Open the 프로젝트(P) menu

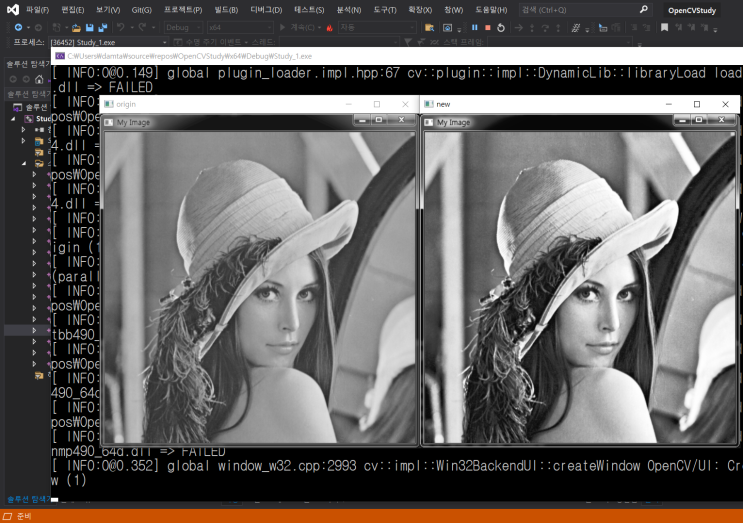pyautogui.click(x=183, y=9)
